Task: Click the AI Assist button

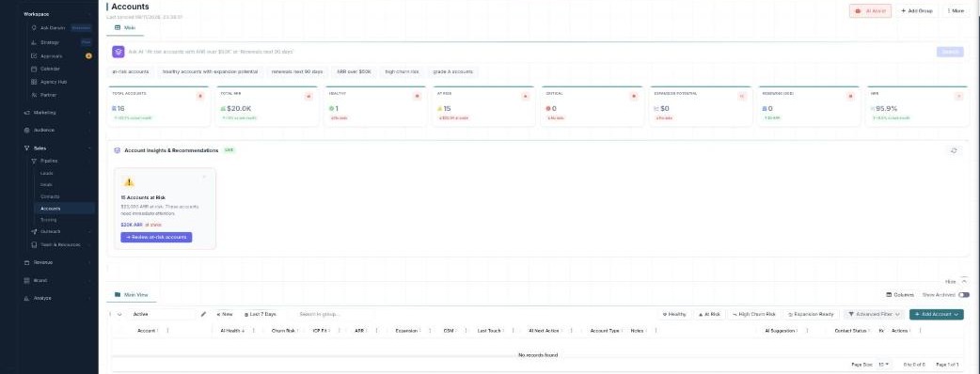Action: (870, 10)
